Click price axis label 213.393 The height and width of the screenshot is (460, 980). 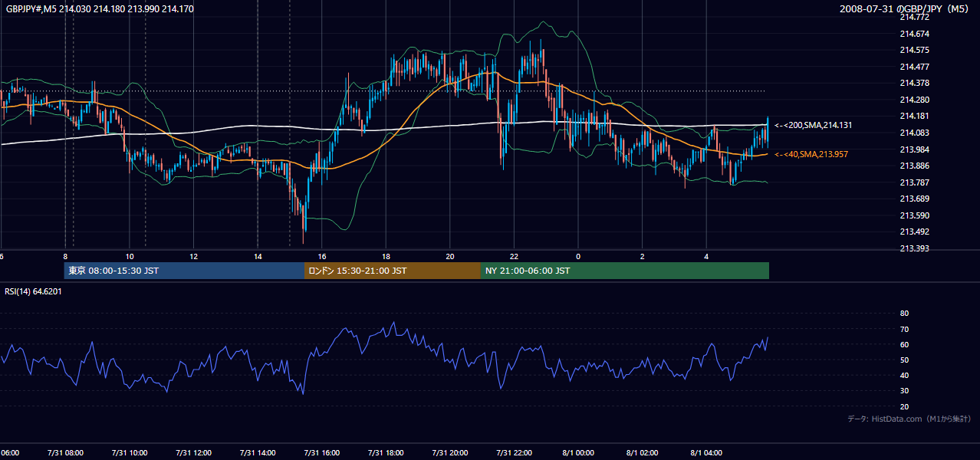coord(914,248)
